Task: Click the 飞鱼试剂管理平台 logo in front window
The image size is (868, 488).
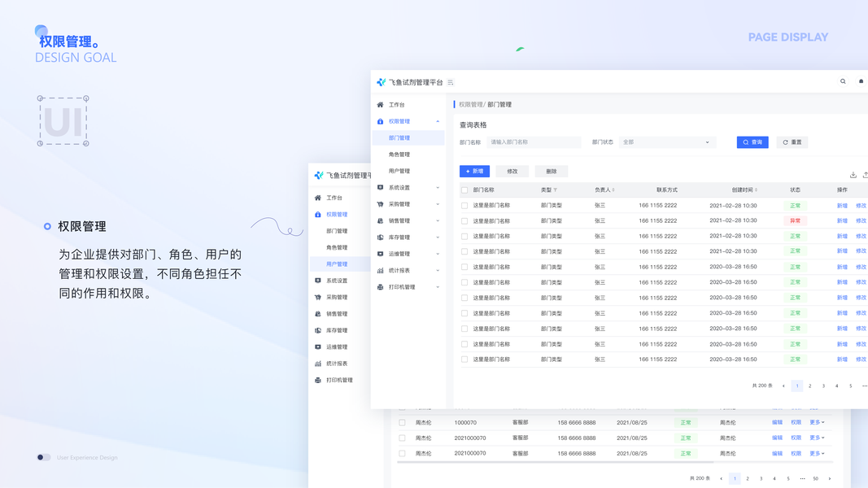Action: 381,82
